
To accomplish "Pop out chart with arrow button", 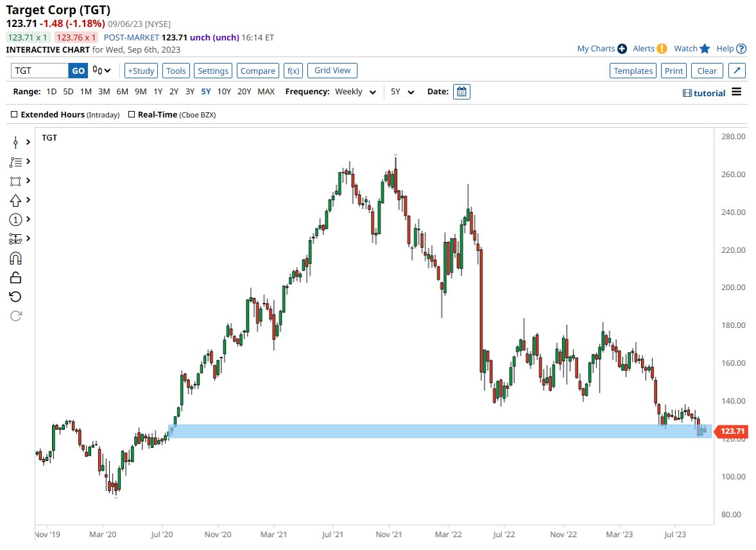I will [x=737, y=71].
